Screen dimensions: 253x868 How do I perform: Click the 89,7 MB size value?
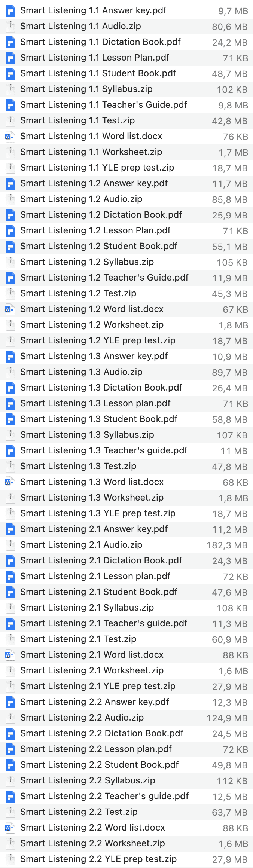click(x=230, y=373)
